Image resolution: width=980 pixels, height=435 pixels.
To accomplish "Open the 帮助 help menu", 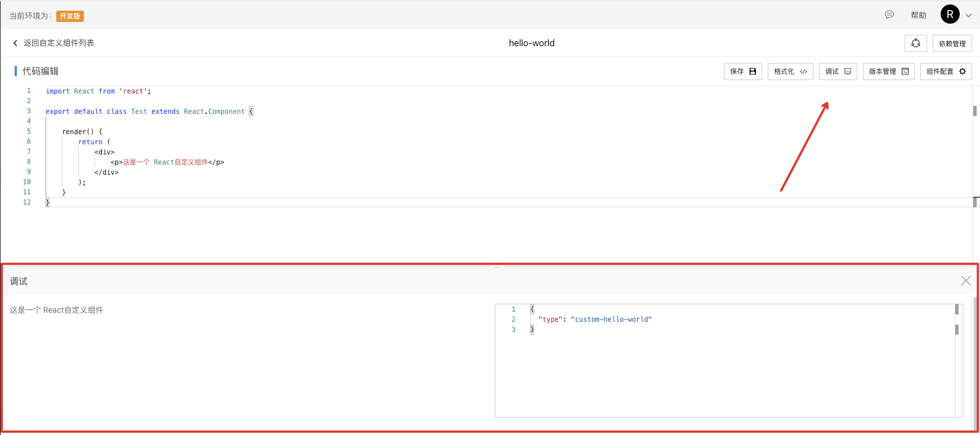I will coord(919,15).
